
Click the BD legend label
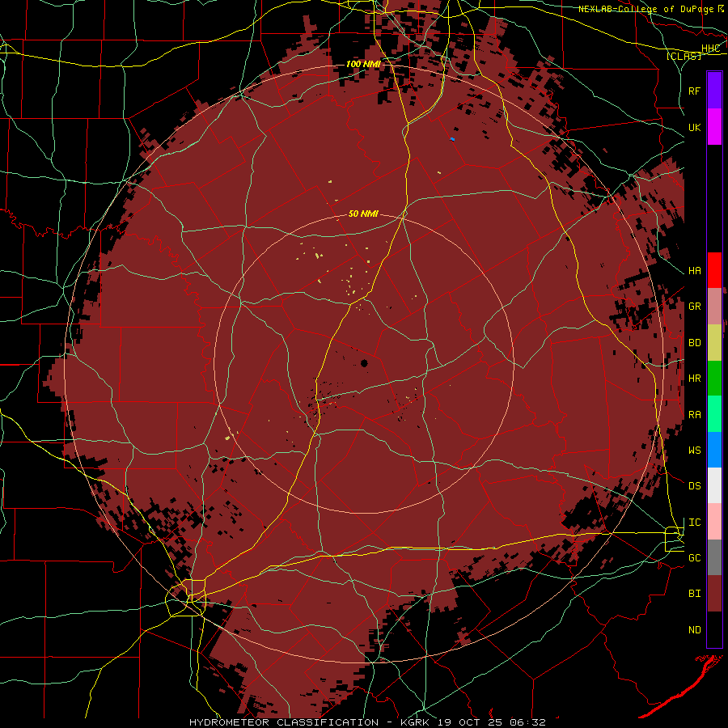694,343
